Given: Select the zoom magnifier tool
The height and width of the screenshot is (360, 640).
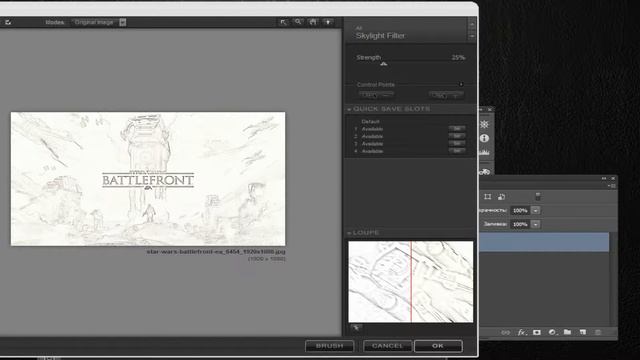Looking at the screenshot, I should (x=298, y=22).
